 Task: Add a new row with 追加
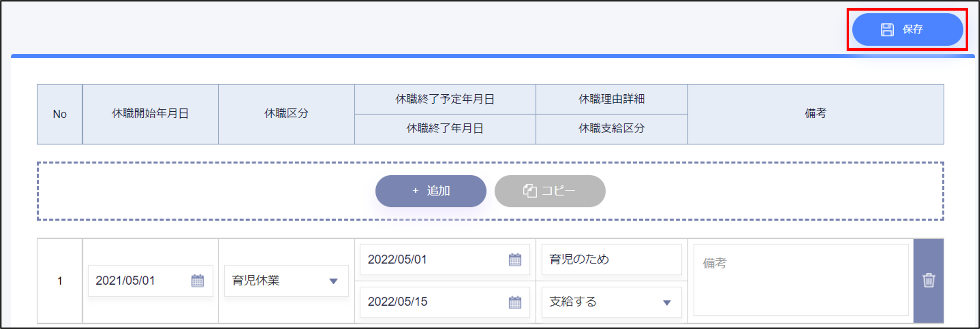point(430,191)
